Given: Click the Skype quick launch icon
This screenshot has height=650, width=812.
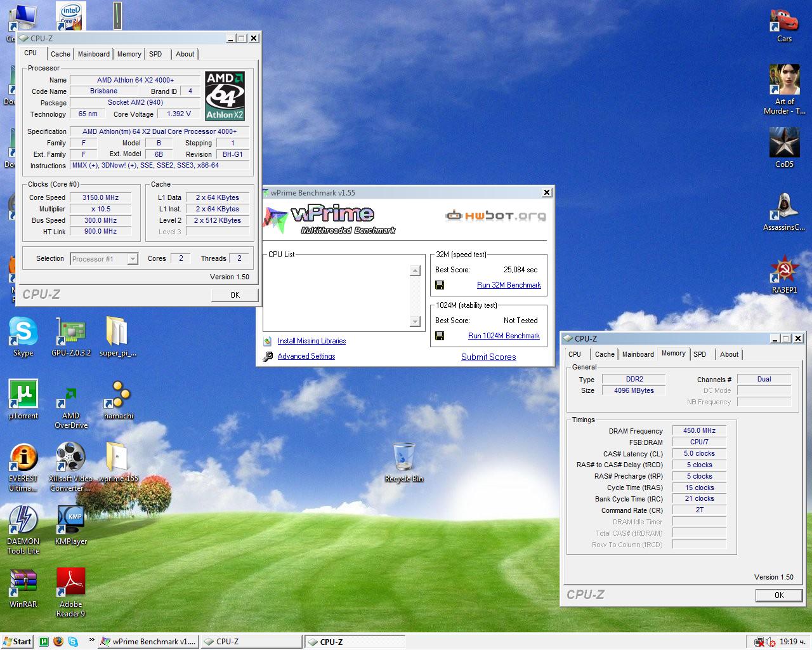Looking at the screenshot, I should pyautogui.click(x=73, y=642).
